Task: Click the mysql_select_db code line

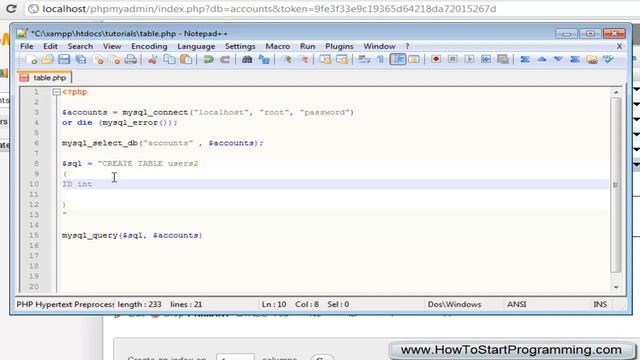Action: [x=162, y=143]
